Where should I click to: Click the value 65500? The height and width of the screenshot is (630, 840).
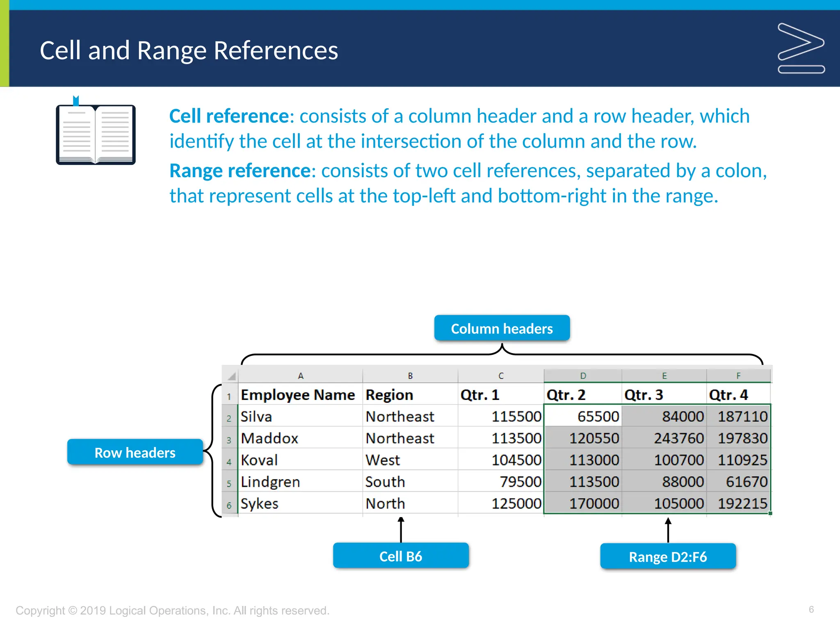[583, 416]
